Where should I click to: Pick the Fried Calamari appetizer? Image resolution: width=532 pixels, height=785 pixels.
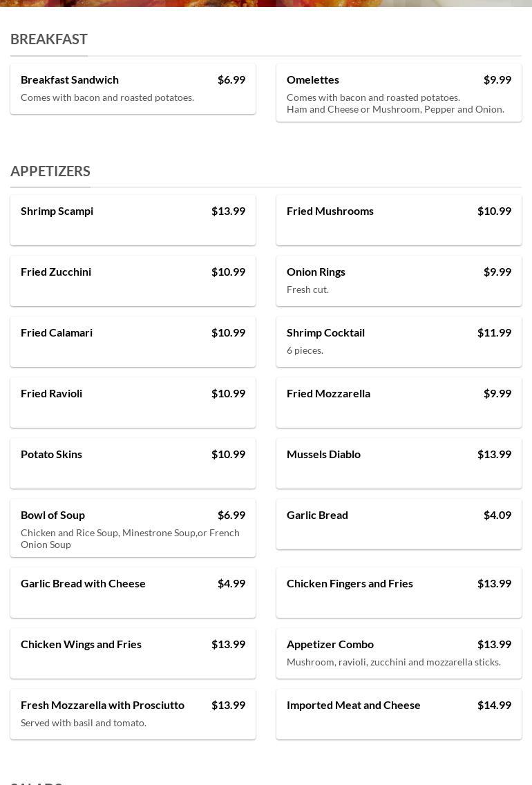[x=133, y=341]
